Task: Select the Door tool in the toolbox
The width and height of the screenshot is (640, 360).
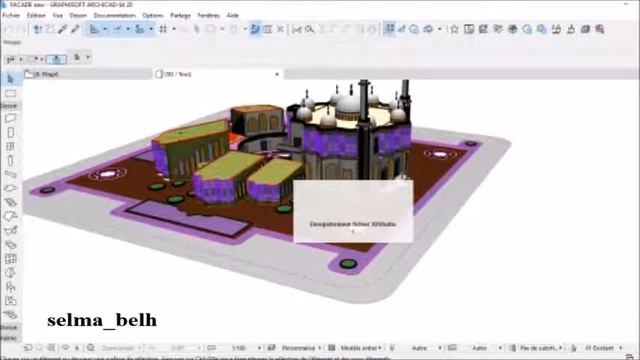Action: [x=11, y=132]
